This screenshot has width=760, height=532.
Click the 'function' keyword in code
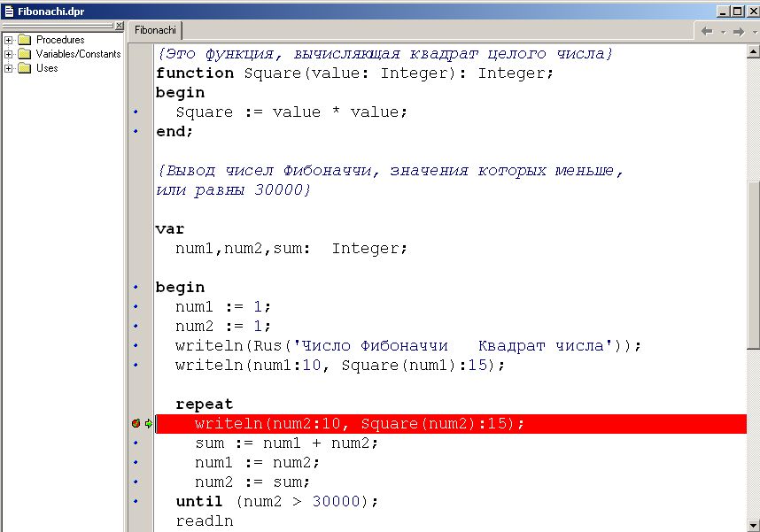195,73
